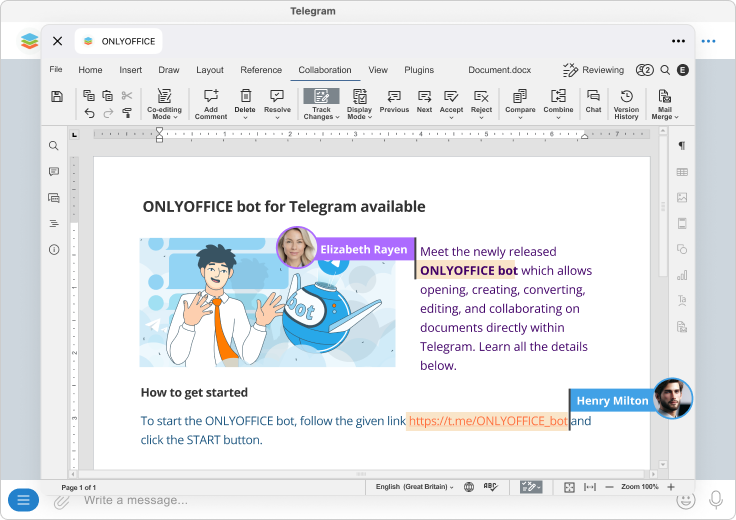Open mail merge settings in the right sidebar

point(682,327)
